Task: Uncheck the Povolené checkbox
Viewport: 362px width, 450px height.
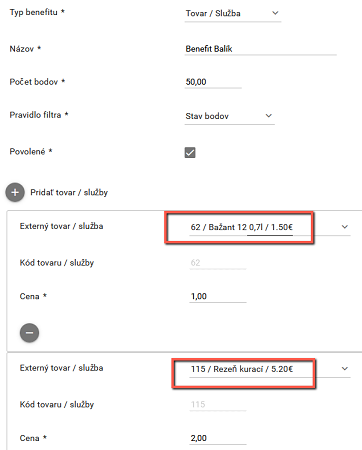Action: point(190,153)
